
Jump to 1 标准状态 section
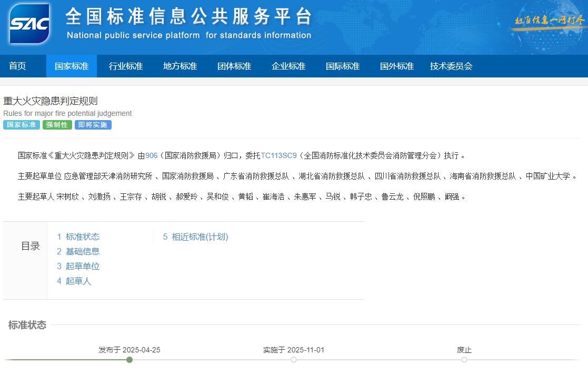coord(78,237)
